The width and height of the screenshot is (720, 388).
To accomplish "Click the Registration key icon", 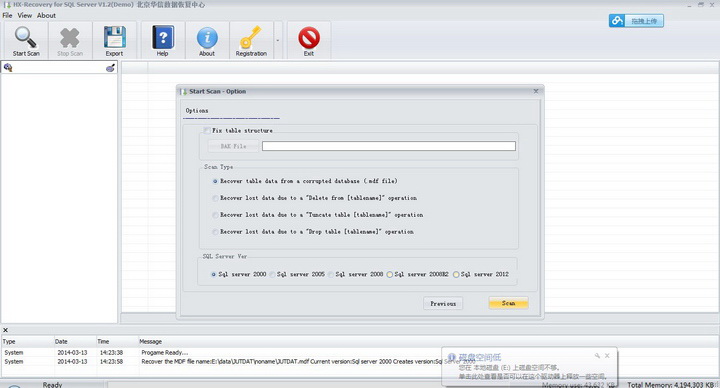I will [251, 37].
